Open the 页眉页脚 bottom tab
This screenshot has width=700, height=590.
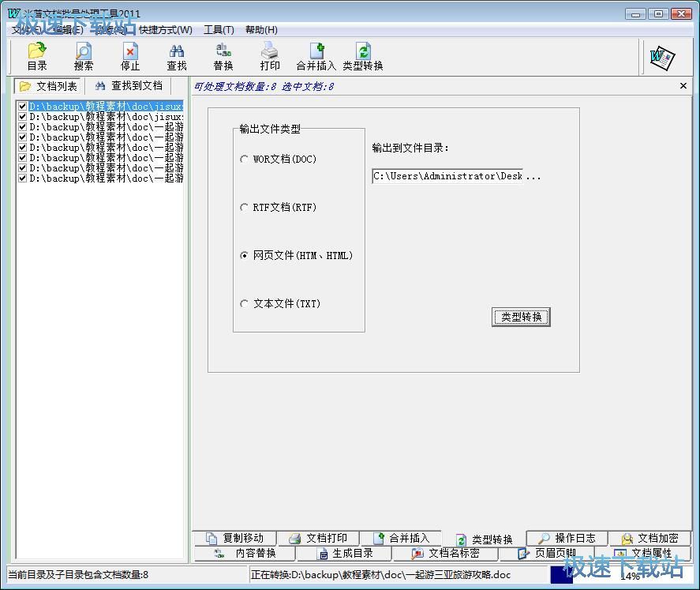tap(548, 553)
